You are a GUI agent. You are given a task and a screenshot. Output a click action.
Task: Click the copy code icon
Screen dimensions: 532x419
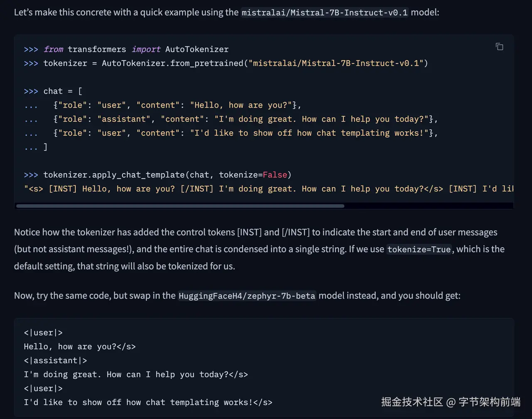click(499, 47)
